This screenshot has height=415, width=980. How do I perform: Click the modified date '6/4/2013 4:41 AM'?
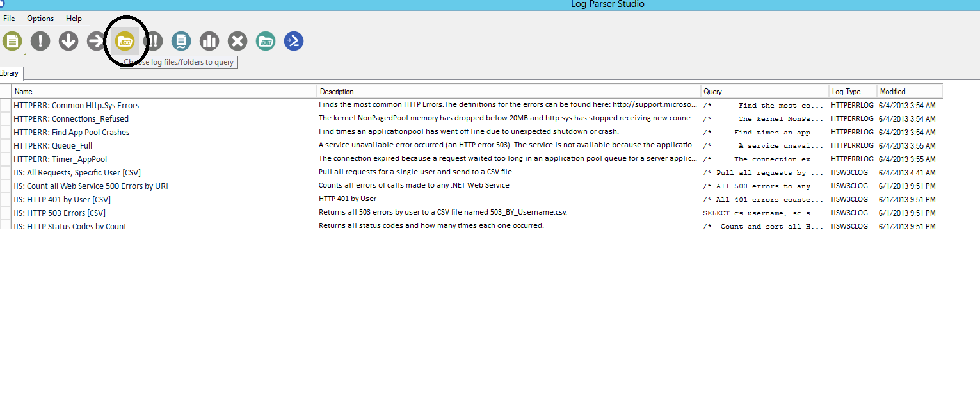point(907,172)
